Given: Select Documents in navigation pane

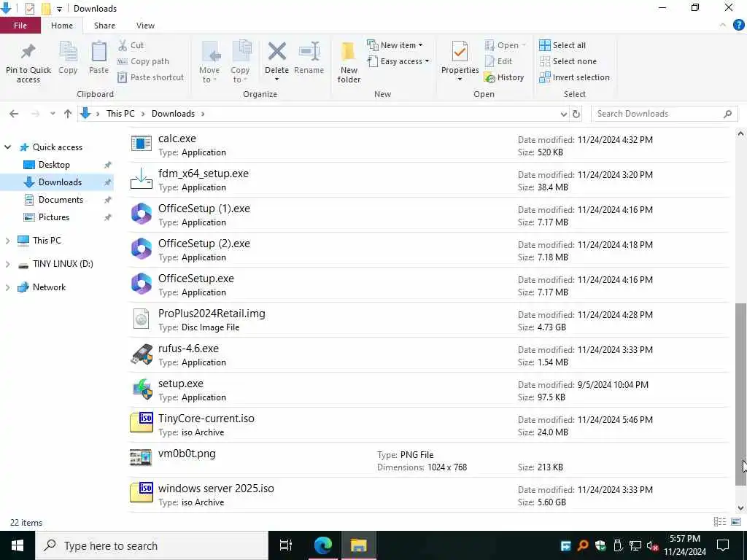Looking at the screenshot, I should click(x=61, y=200).
